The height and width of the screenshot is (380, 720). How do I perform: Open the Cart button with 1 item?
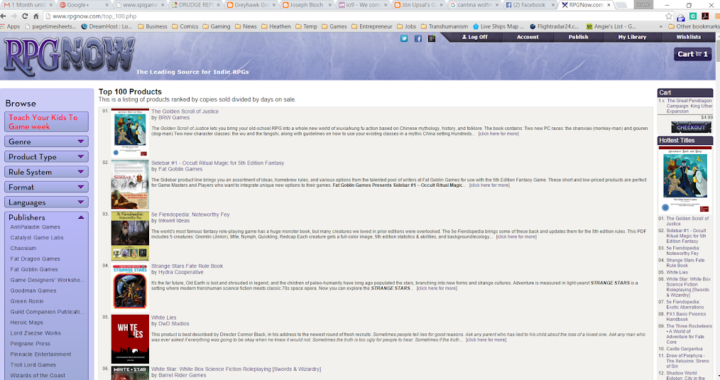point(692,54)
